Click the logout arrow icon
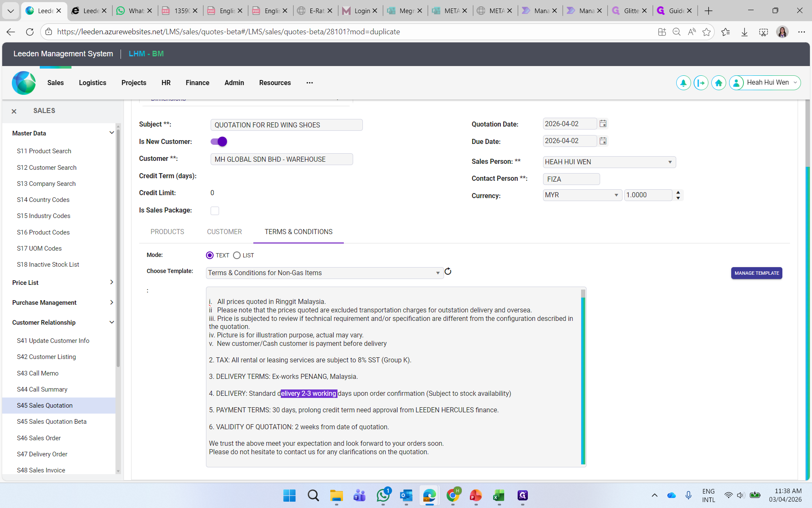 [701, 83]
